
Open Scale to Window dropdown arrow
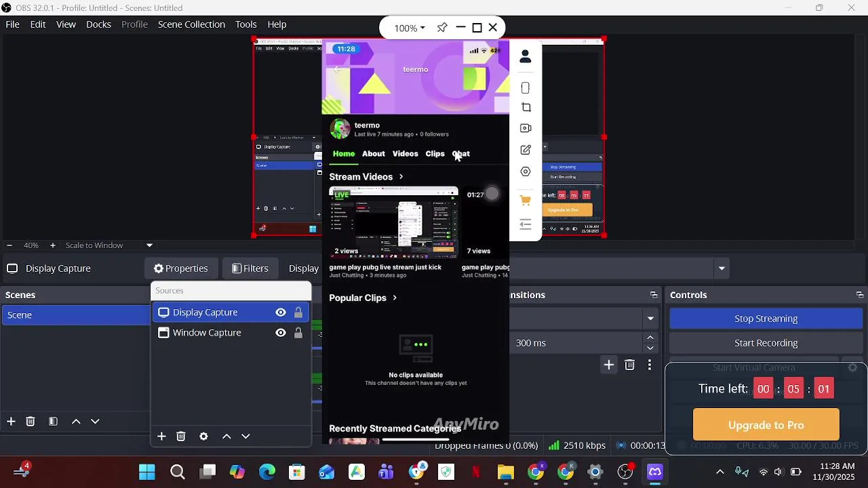click(149, 245)
